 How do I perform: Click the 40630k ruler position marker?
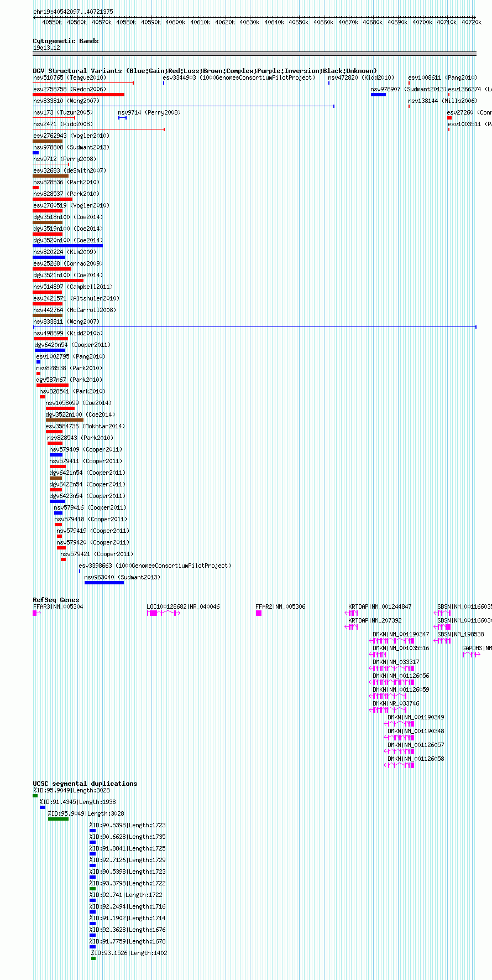249,22
